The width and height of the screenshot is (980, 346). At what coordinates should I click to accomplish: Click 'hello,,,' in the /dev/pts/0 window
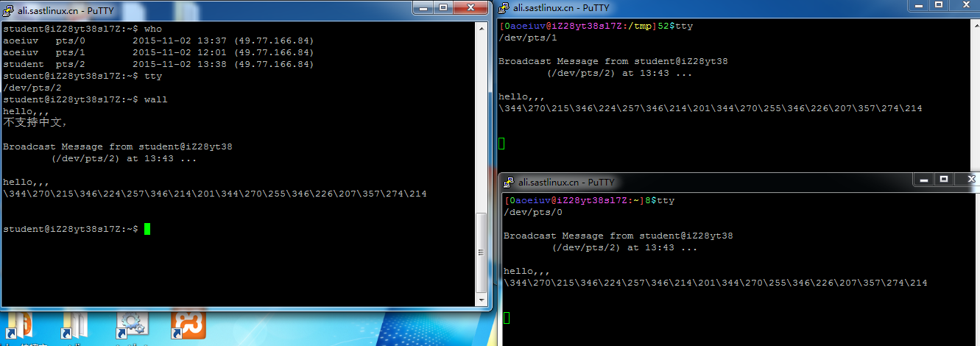pyautogui.click(x=527, y=271)
